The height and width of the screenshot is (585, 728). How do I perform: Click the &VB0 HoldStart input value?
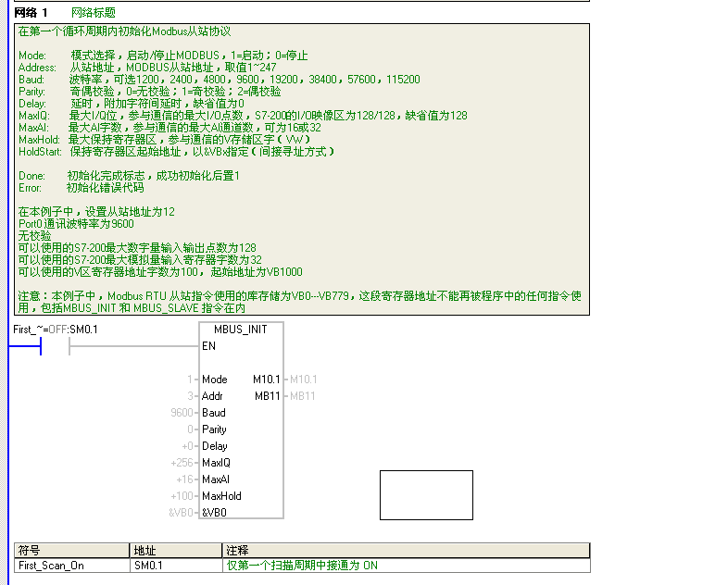(181, 513)
